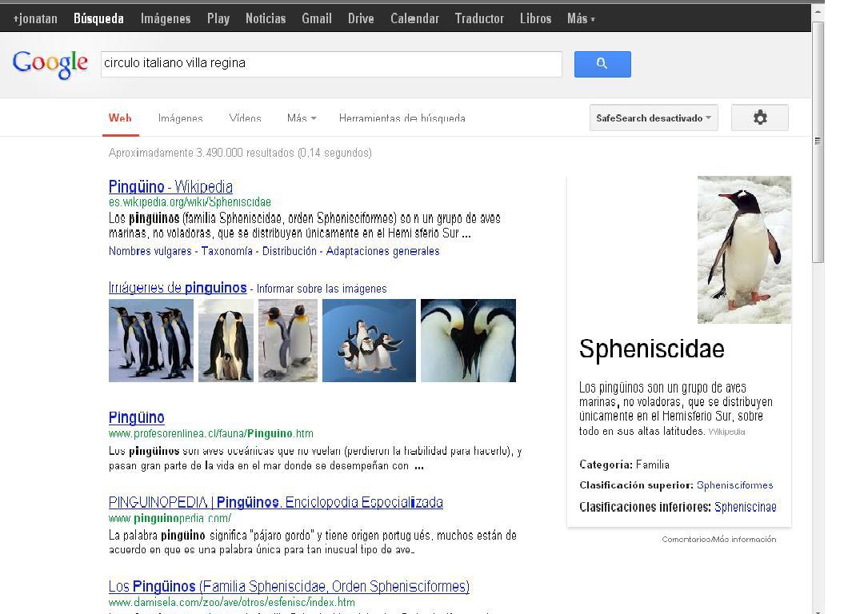The height and width of the screenshot is (614, 868).
Task: Open +jonatan profile link
Action: pos(35,19)
